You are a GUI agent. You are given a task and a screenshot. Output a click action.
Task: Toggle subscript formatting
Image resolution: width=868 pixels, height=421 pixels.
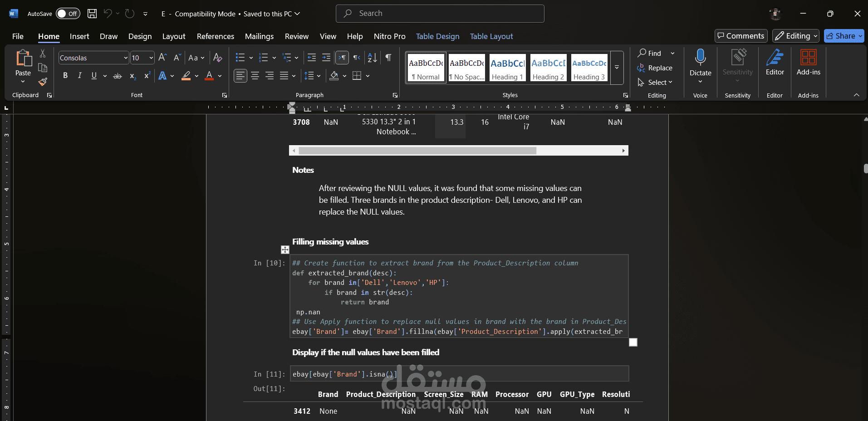(x=132, y=76)
